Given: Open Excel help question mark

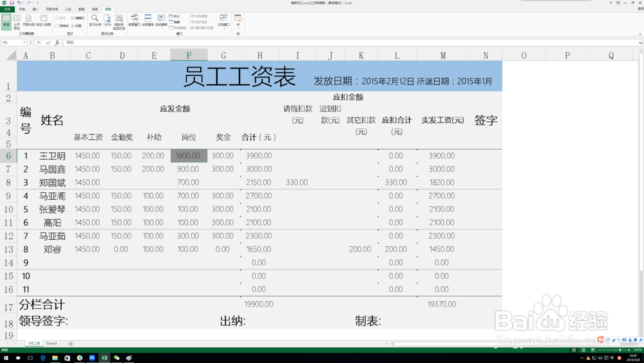Looking at the screenshot, I should (611, 3).
